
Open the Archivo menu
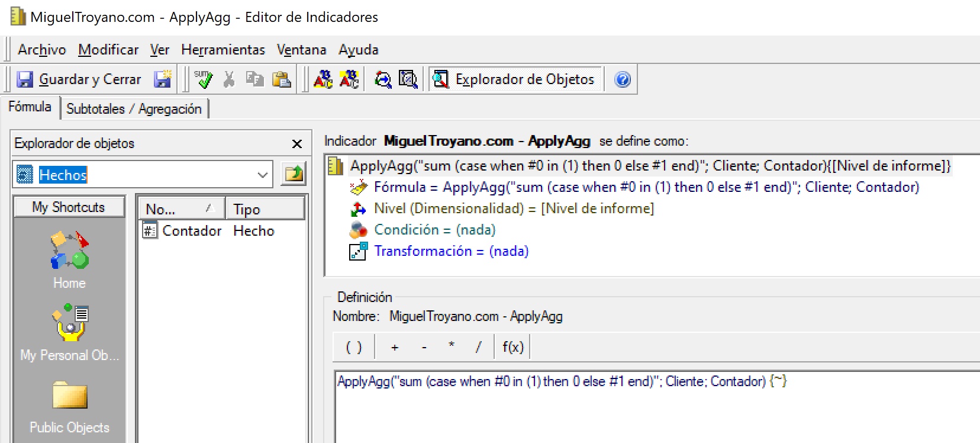tap(41, 50)
